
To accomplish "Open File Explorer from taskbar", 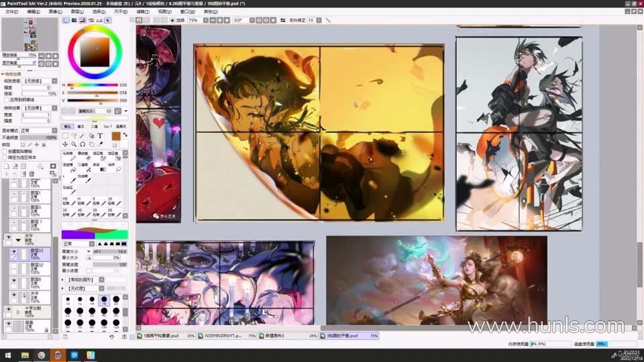I will click(x=25, y=355).
